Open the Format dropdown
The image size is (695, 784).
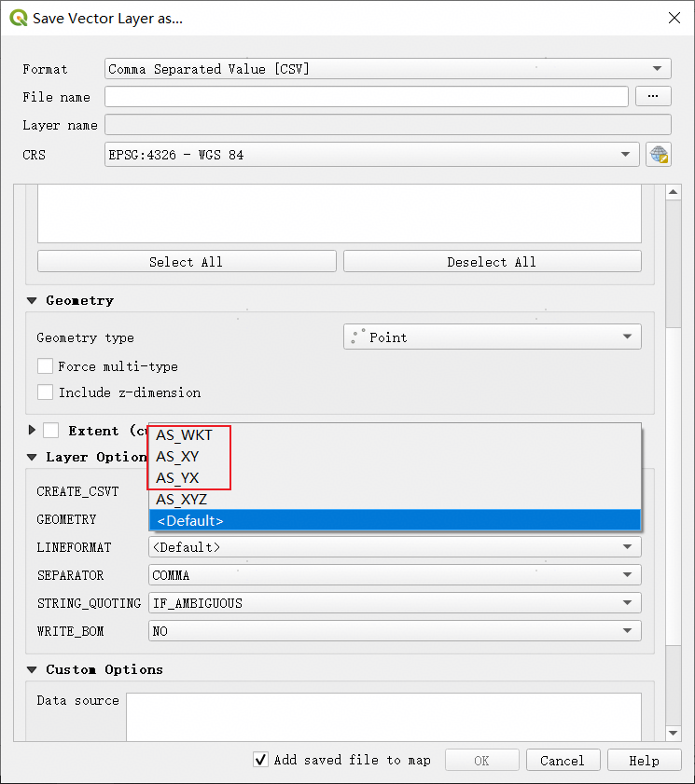(388, 69)
